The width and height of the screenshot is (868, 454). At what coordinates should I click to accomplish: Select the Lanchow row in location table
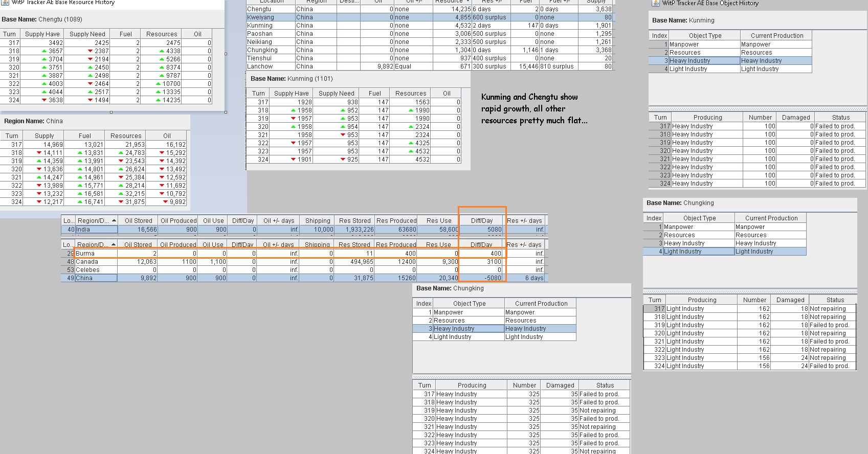coord(430,66)
